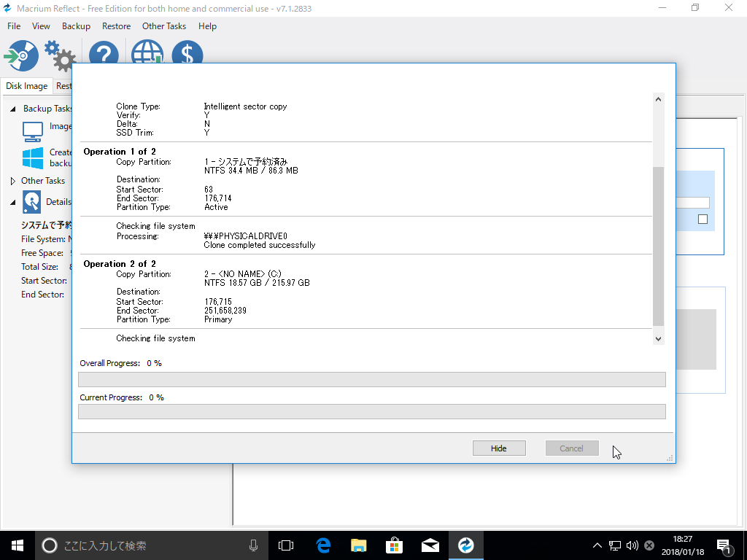The width and height of the screenshot is (747, 560).
Task: Open the settings gears toolbar icon
Action: pyautogui.click(x=60, y=55)
